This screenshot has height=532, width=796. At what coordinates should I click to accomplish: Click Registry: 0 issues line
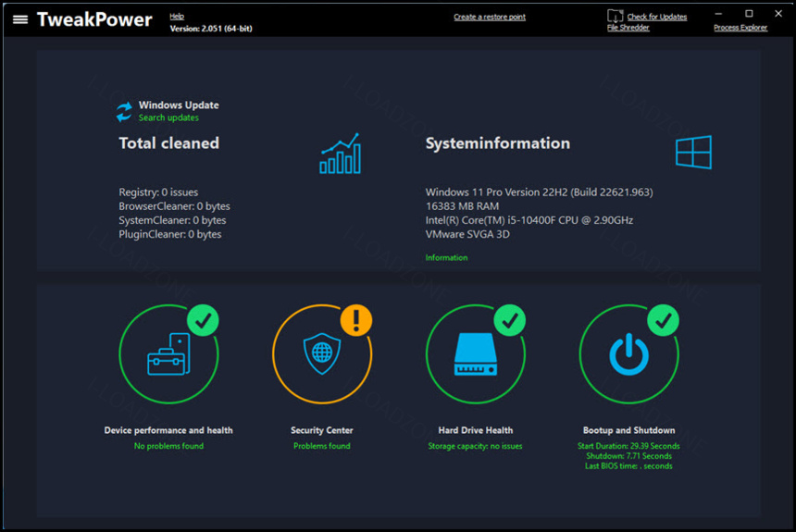pos(158,192)
